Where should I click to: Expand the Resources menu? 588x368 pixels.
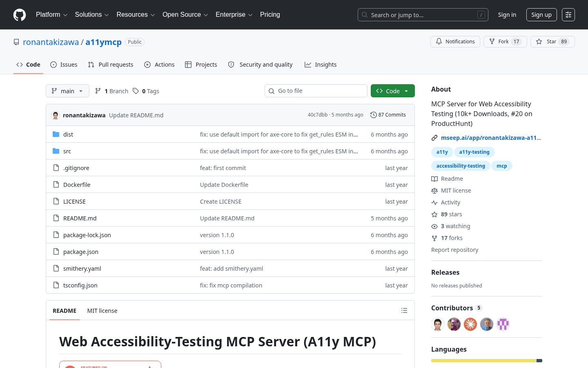(136, 15)
